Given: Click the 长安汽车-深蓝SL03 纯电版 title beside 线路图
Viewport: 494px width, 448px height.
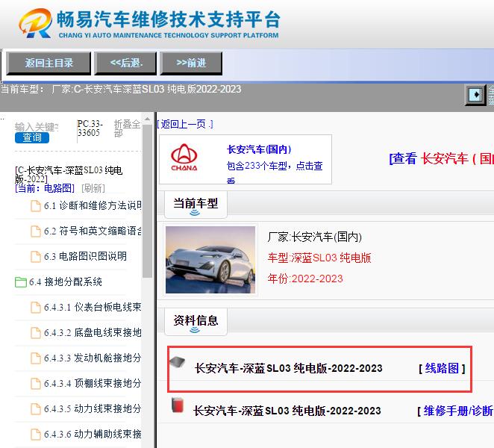Looking at the screenshot, I should tap(288, 368).
